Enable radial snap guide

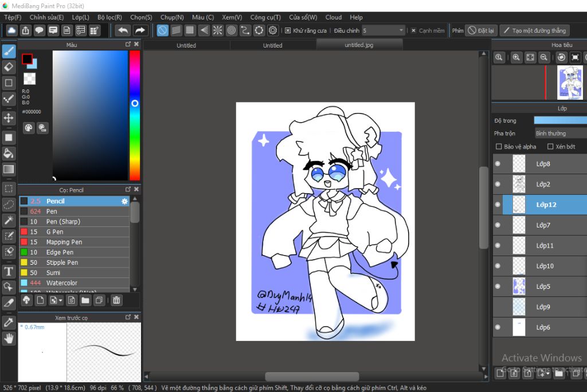(217, 30)
